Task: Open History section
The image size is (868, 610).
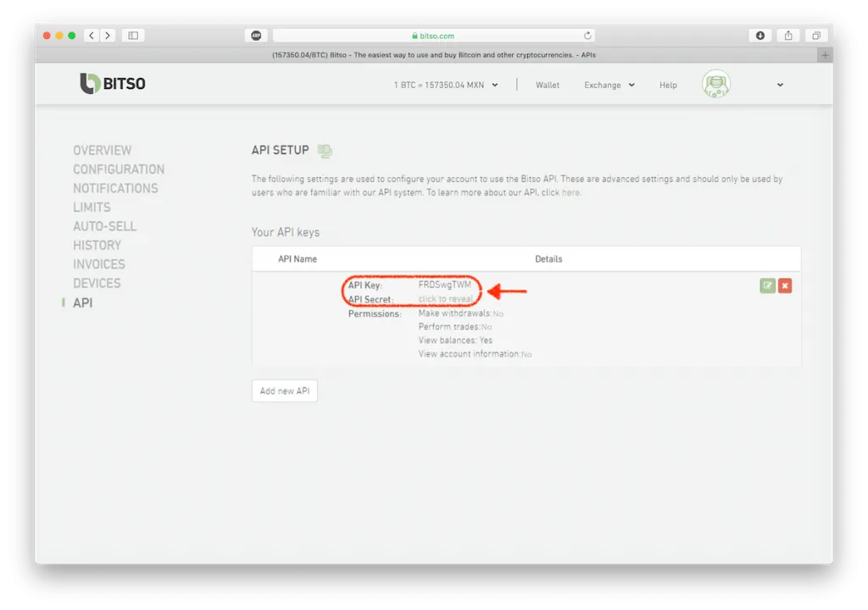Action: [x=97, y=245]
